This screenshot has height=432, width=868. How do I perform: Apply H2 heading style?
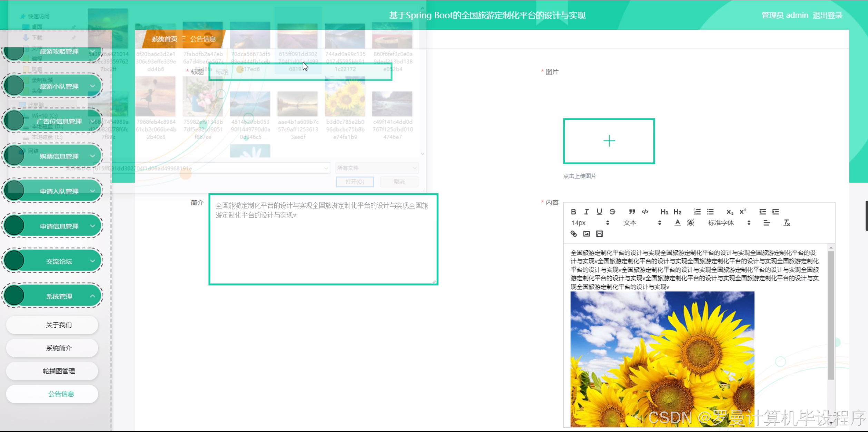(x=678, y=212)
